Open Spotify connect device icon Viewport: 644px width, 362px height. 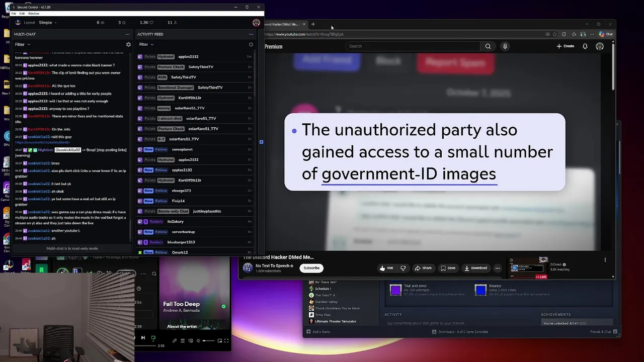(190, 341)
